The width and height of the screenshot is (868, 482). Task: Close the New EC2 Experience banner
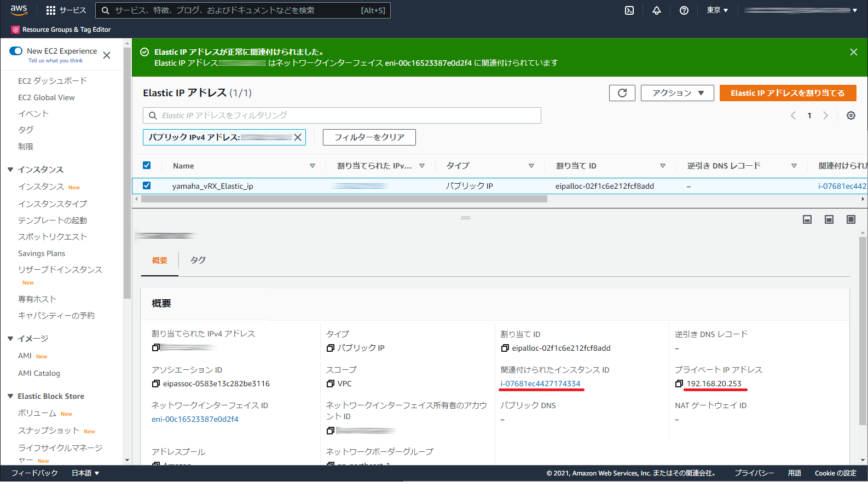pyautogui.click(x=107, y=55)
